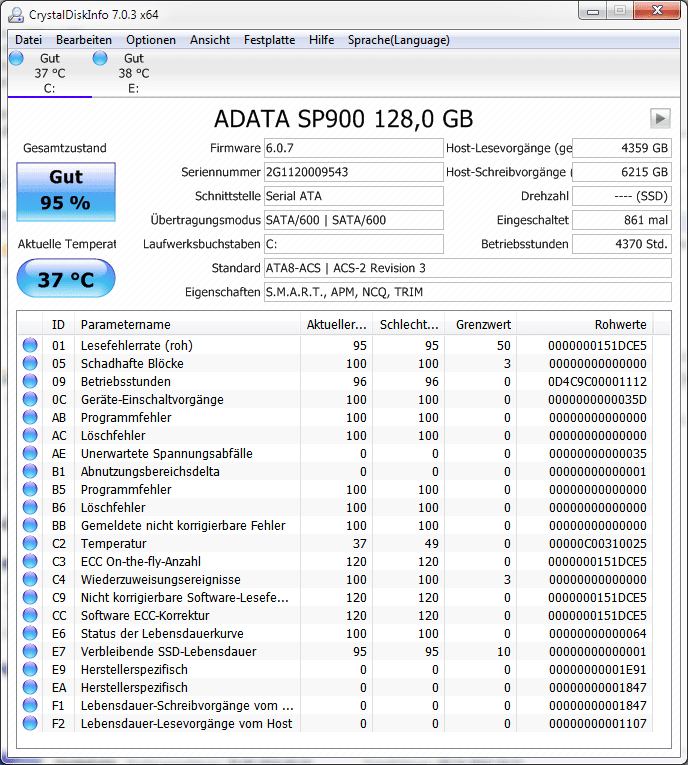The height and width of the screenshot is (765, 688).
Task: Click Betriebsstunden value 4370 Std.
Action: [x=622, y=244]
